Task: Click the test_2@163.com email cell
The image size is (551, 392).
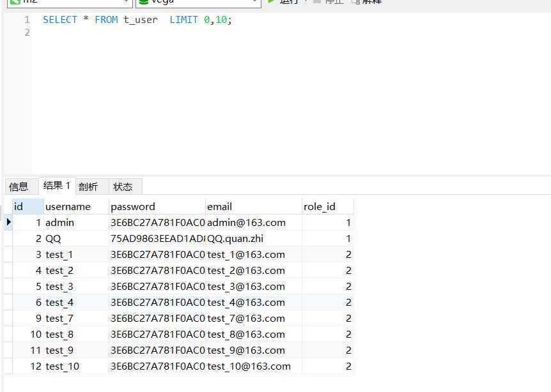Action: pyautogui.click(x=253, y=271)
